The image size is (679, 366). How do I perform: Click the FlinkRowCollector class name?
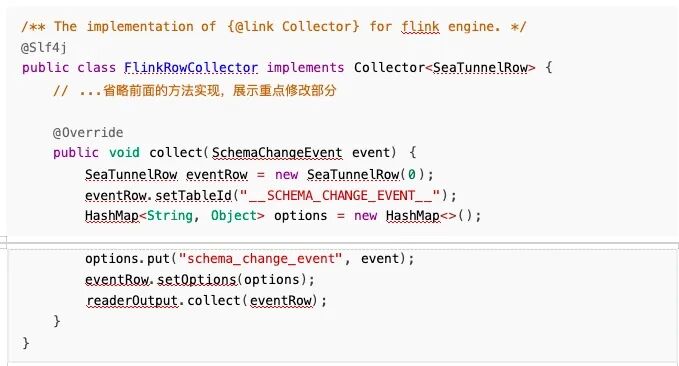(x=191, y=68)
